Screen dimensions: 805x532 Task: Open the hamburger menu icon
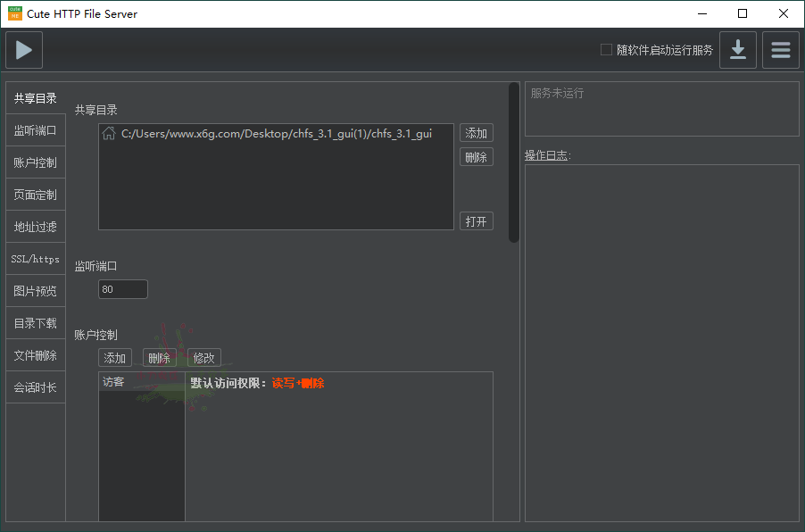[x=780, y=49]
